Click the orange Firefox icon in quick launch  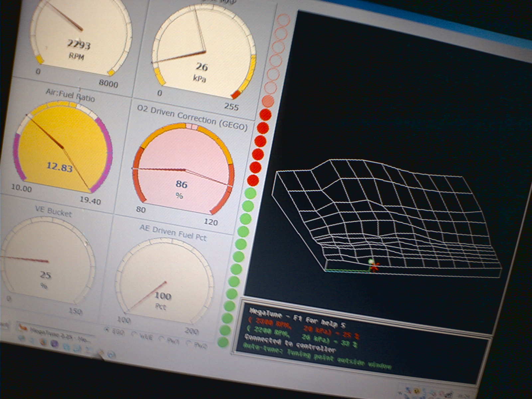[x=43, y=342]
